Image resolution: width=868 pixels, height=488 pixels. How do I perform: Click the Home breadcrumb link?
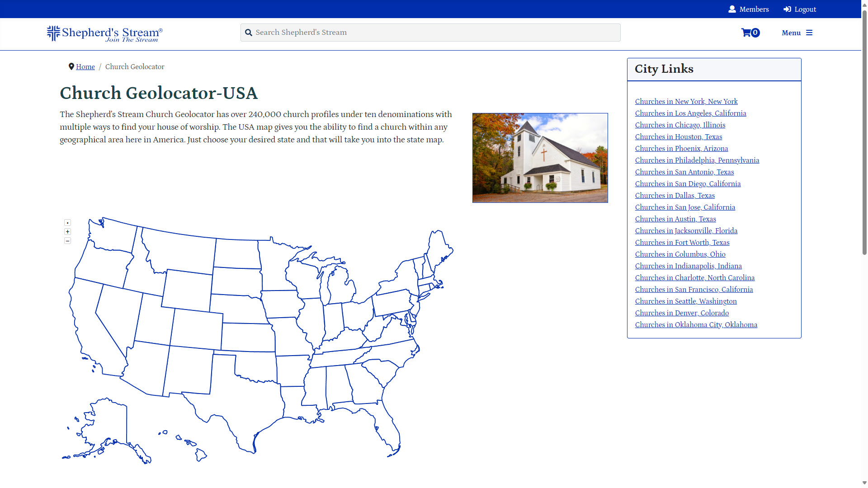coord(85,67)
